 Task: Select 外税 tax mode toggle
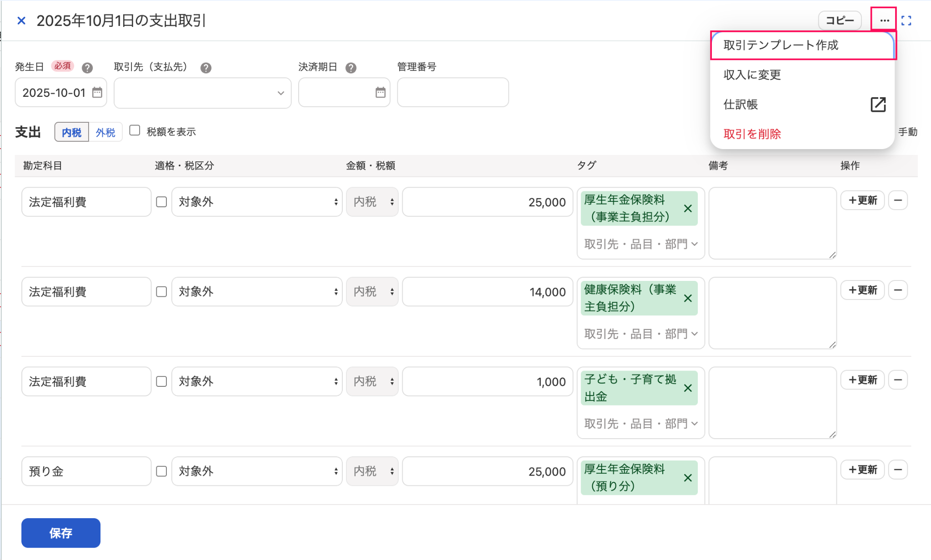(x=105, y=132)
